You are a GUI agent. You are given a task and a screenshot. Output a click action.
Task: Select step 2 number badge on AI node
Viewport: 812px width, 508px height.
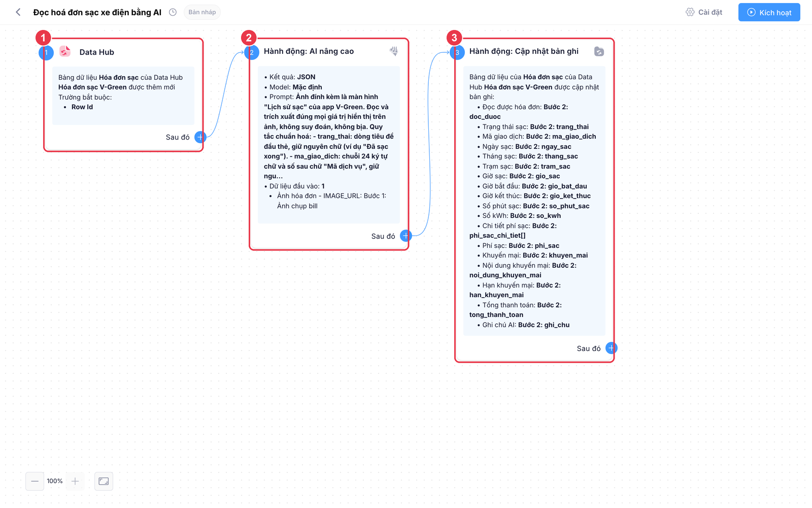pyautogui.click(x=252, y=52)
